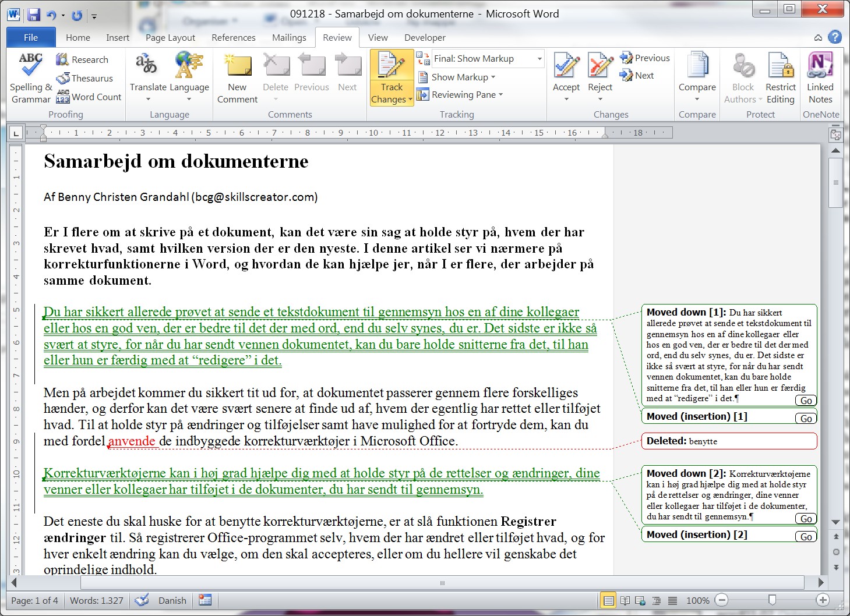Screen dimensions: 850x616
Task: Accept the current tracked change
Action: pos(566,66)
